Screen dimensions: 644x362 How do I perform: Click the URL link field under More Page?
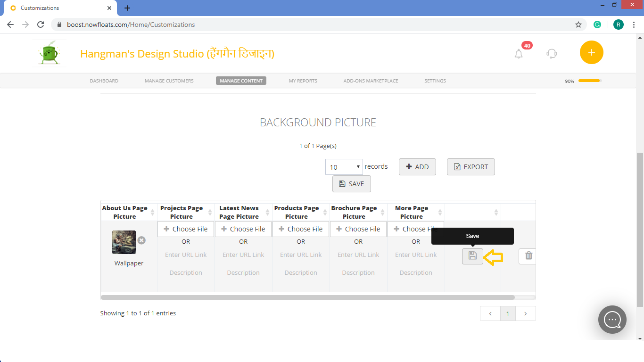pos(416,255)
